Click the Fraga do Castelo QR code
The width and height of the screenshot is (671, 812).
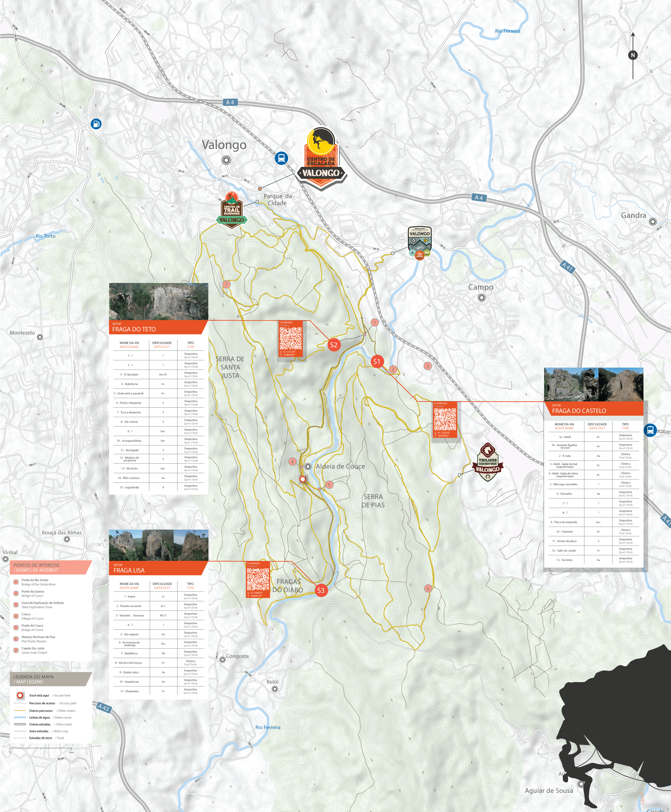tap(445, 420)
